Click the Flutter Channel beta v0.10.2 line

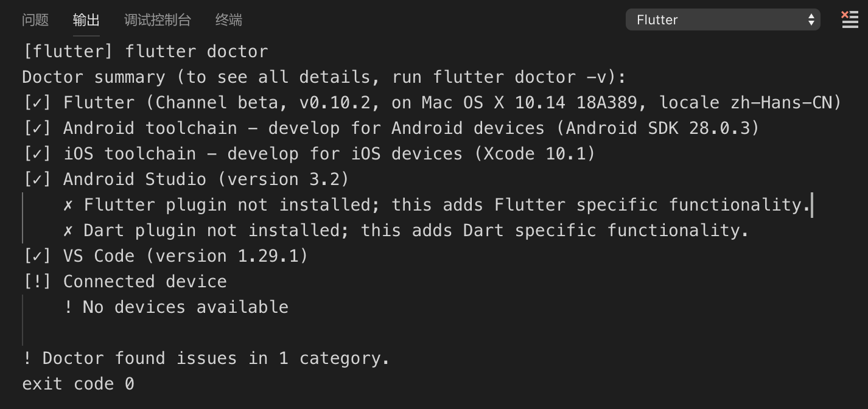[x=432, y=102]
